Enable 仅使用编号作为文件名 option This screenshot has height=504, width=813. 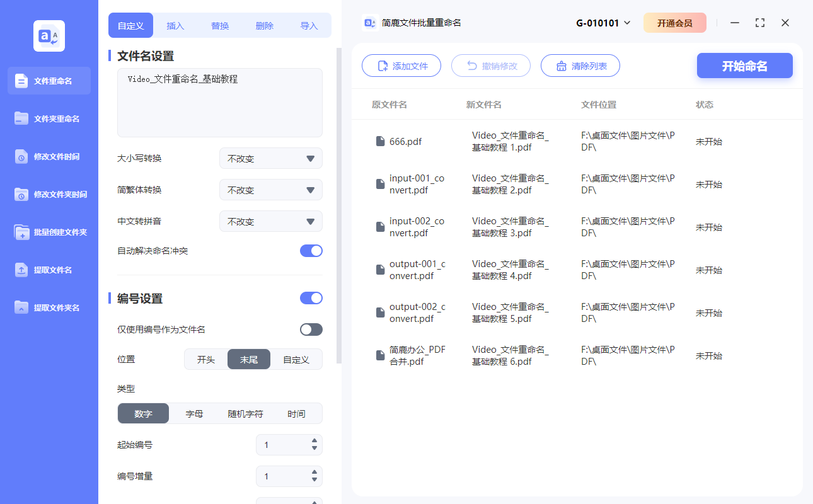(x=311, y=329)
